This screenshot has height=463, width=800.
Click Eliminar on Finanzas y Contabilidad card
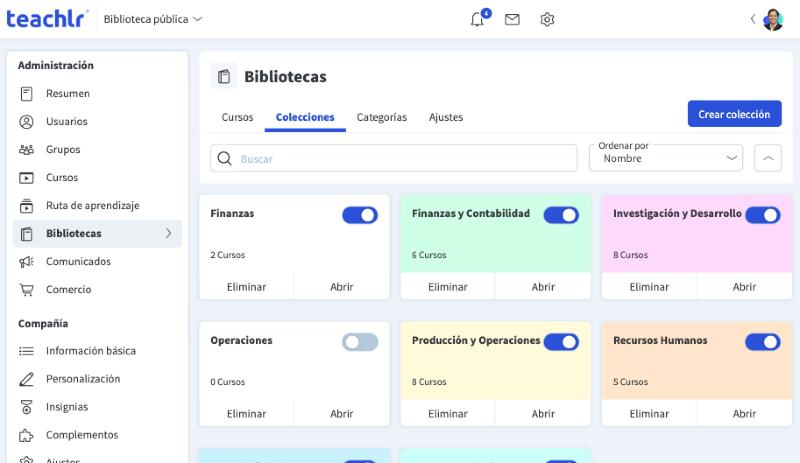(x=447, y=287)
